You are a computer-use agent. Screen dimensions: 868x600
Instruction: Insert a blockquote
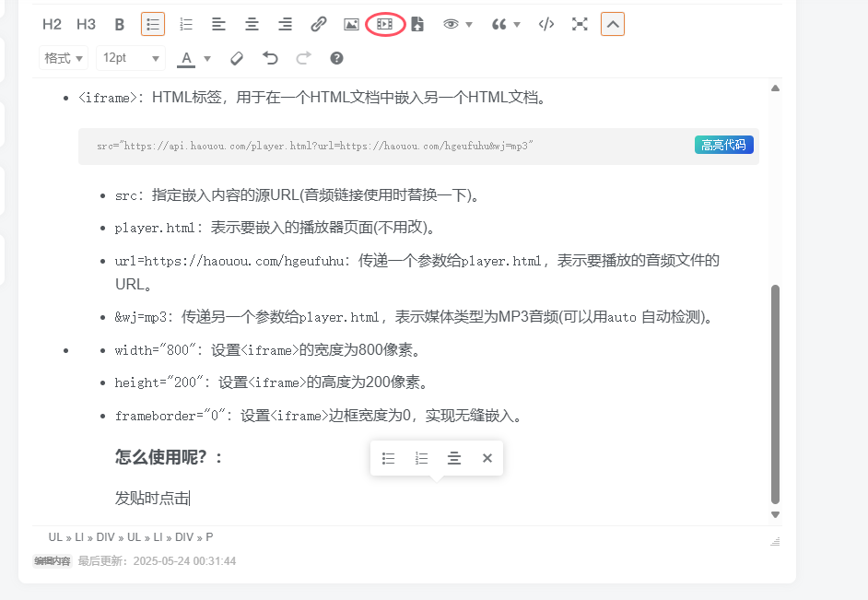coord(499,24)
